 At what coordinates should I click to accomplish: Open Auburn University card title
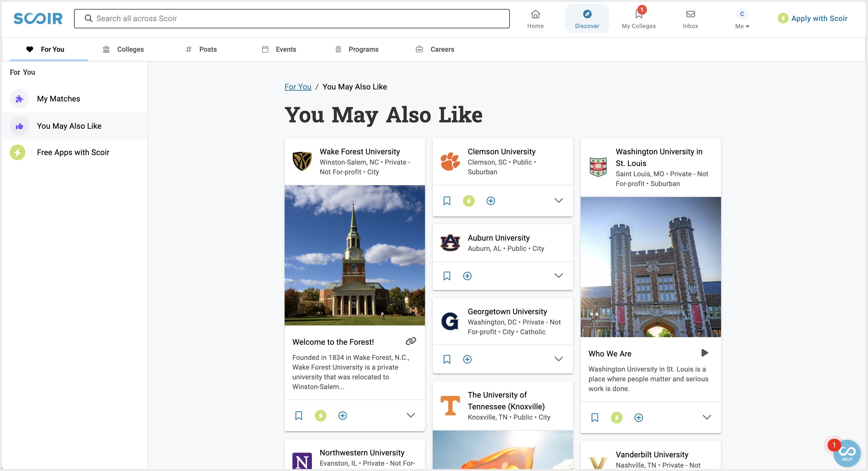(x=498, y=238)
